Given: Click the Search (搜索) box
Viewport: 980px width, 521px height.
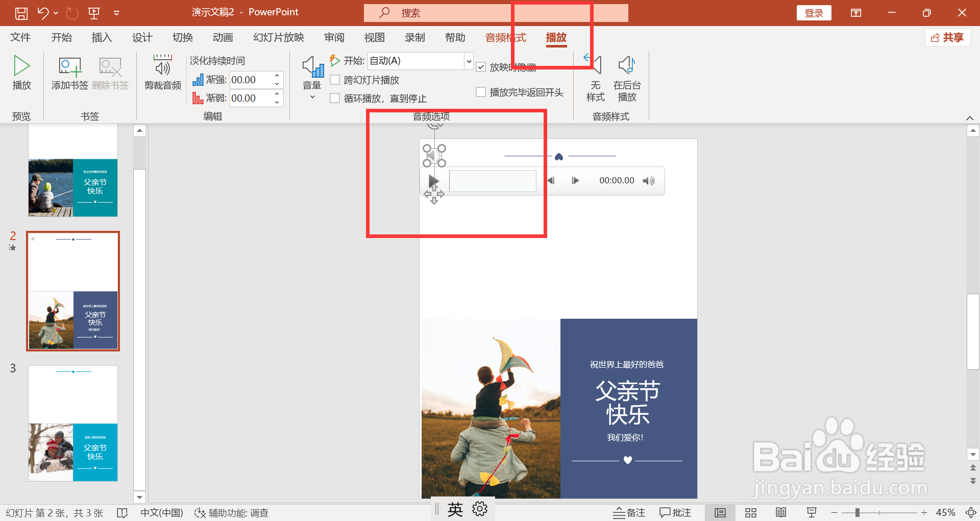Looking at the screenshot, I should coord(496,13).
